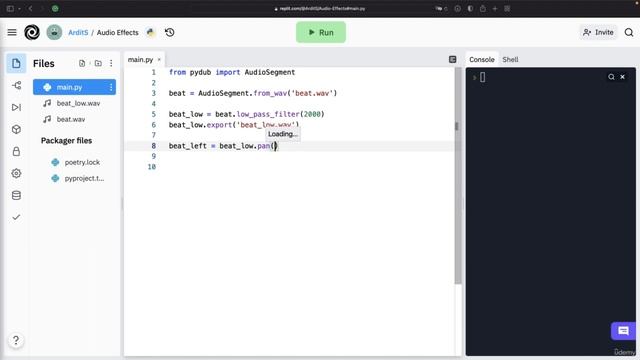Open browser new tab plus icon
Viewport: 640px width, 360px height.
click(495, 8)
